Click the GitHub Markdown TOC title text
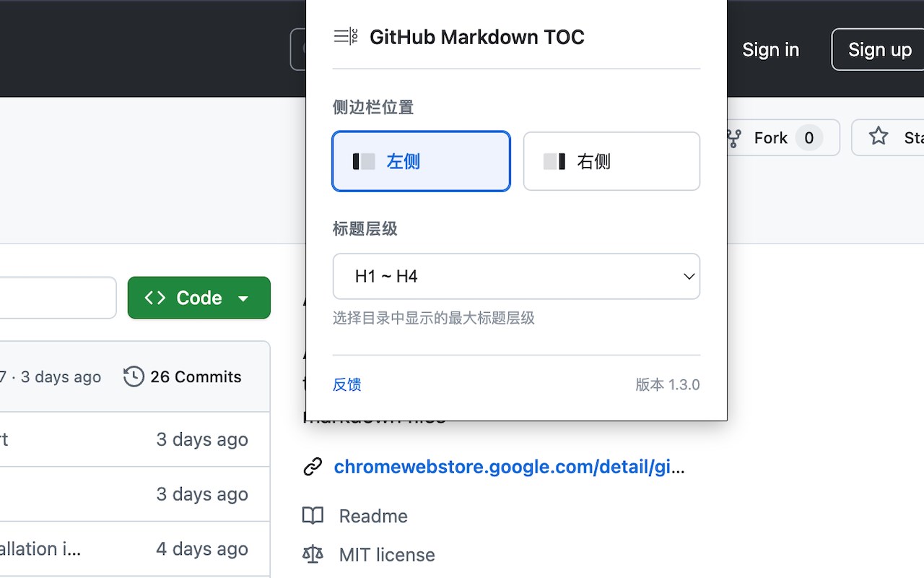 click(x=477, y=37)
